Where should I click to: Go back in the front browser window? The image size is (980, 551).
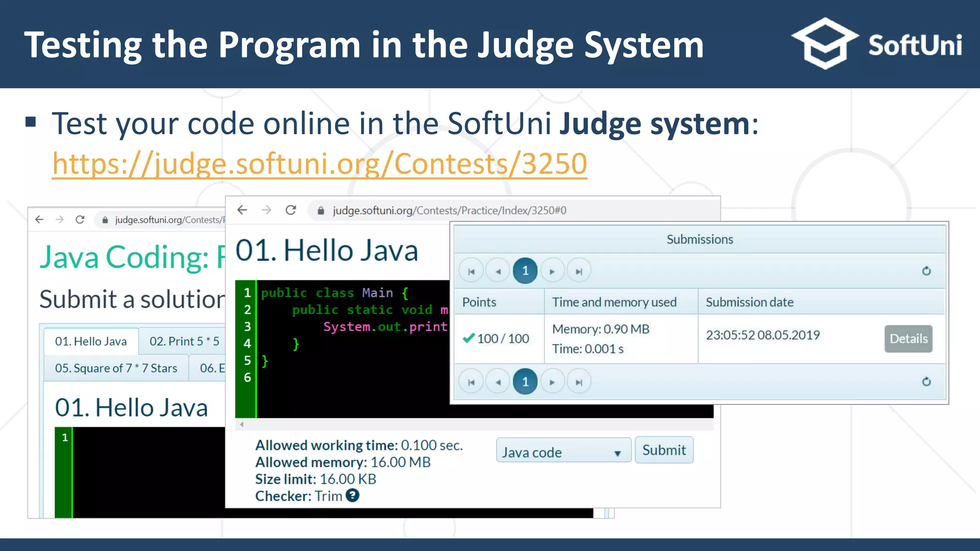[x=242, y=210]
